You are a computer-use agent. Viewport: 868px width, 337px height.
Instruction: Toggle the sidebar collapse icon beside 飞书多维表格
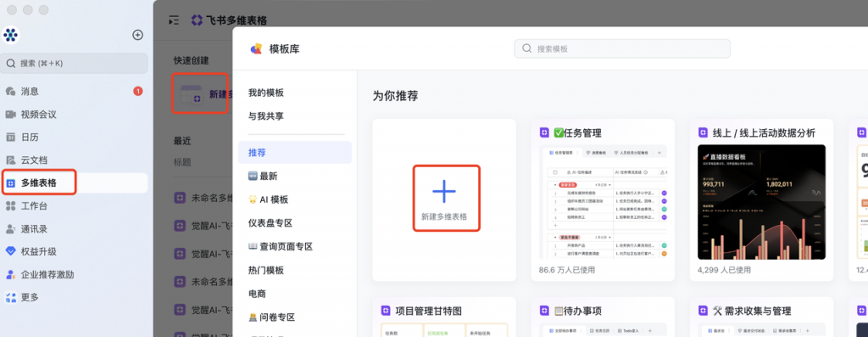tap(174, 20)
